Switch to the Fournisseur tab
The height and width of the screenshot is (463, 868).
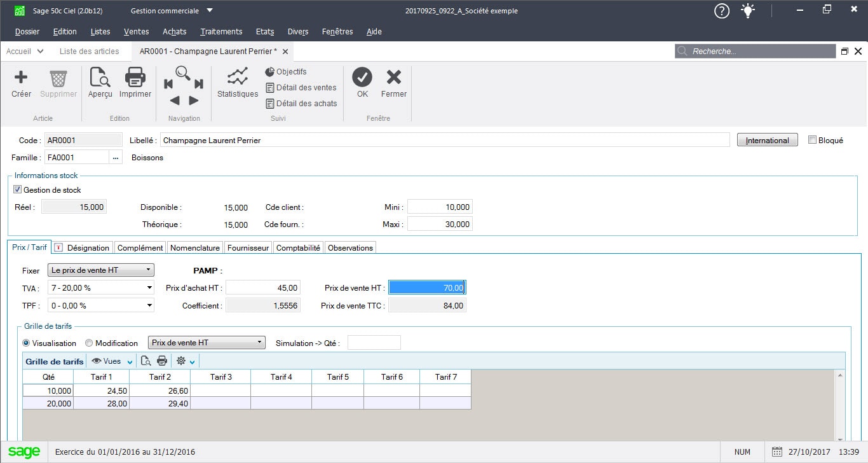(247, 247)
